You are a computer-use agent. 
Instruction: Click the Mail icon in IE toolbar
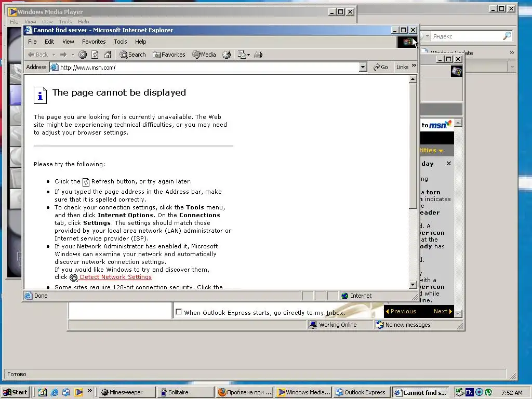[x=242, y=55]
